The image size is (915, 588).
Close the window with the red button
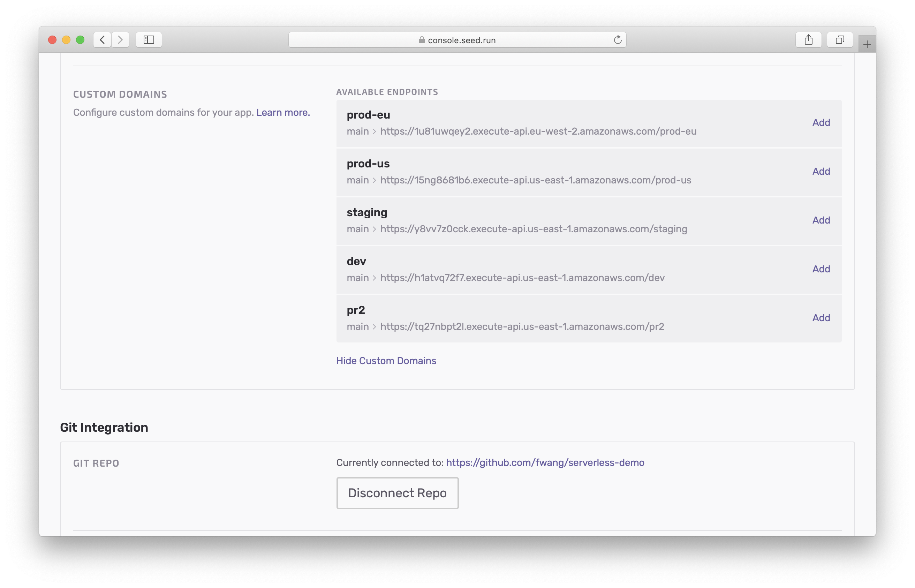52,40
